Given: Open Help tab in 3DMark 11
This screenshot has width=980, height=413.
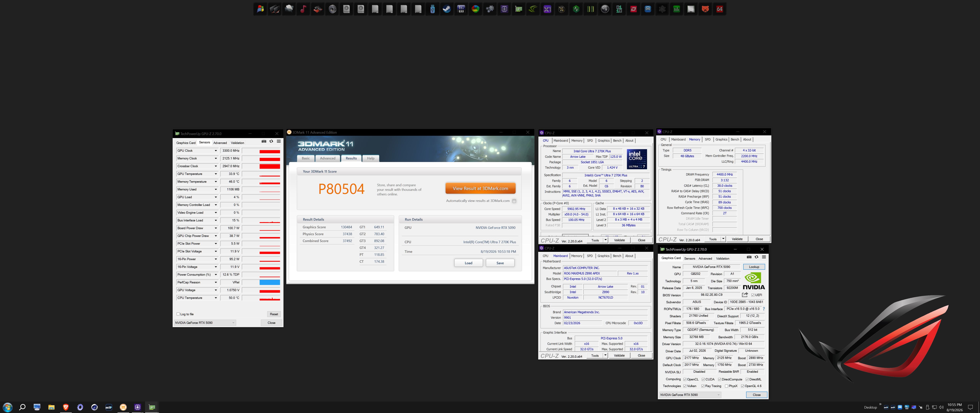Looking at the screenshot, I should click(x=371, y=159).
